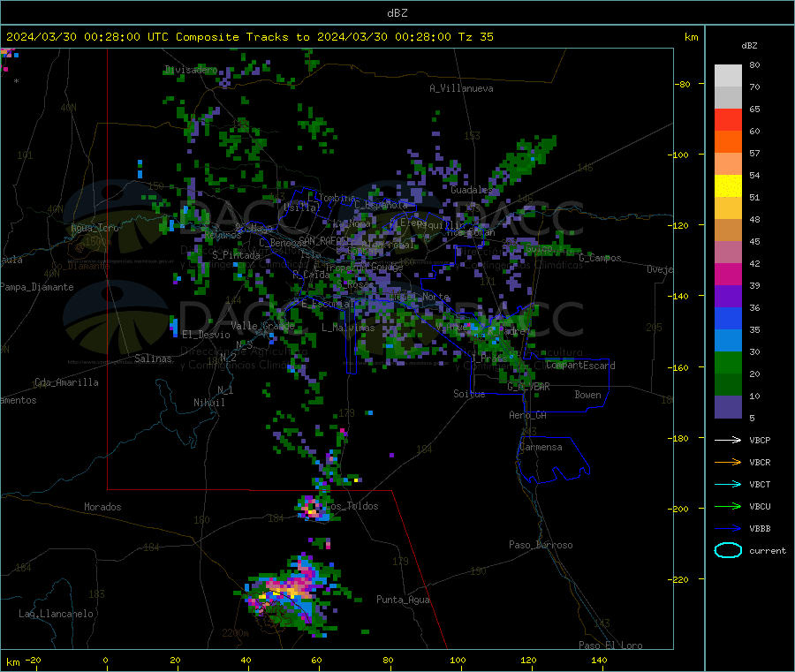Click the orange VBCR arrow legend icon
The image size is (795, 672).
(x=728, y=462)
